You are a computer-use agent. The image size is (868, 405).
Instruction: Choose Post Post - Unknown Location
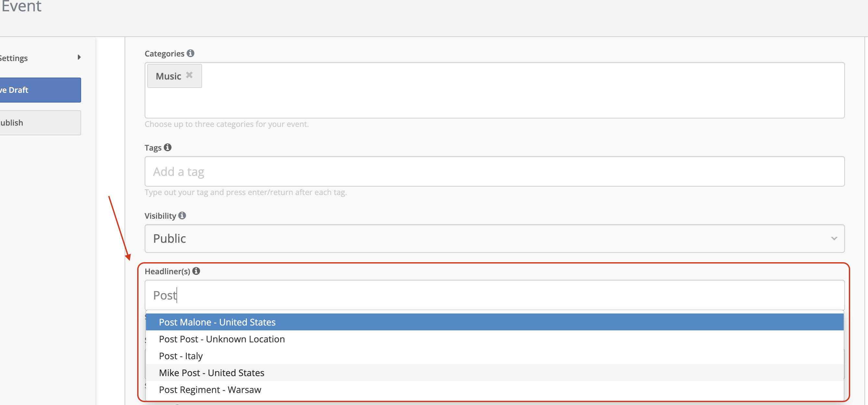coord(494,339)
